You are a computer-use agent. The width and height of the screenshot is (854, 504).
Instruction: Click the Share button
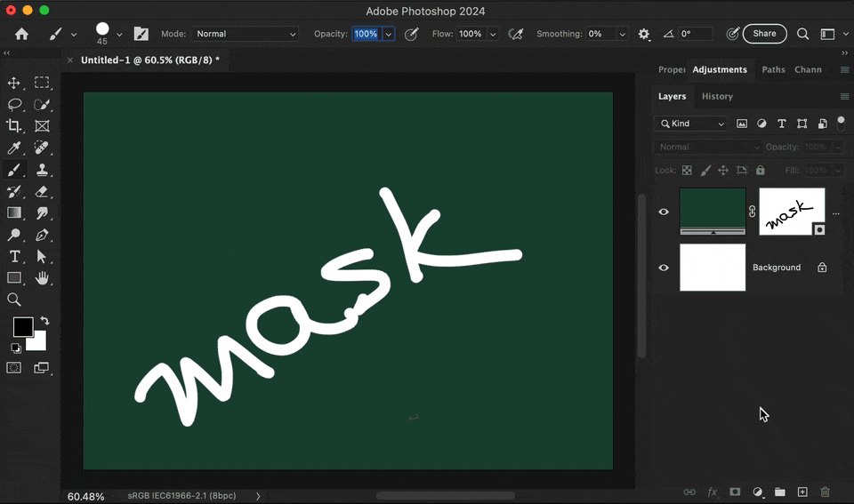click(764, 34)
